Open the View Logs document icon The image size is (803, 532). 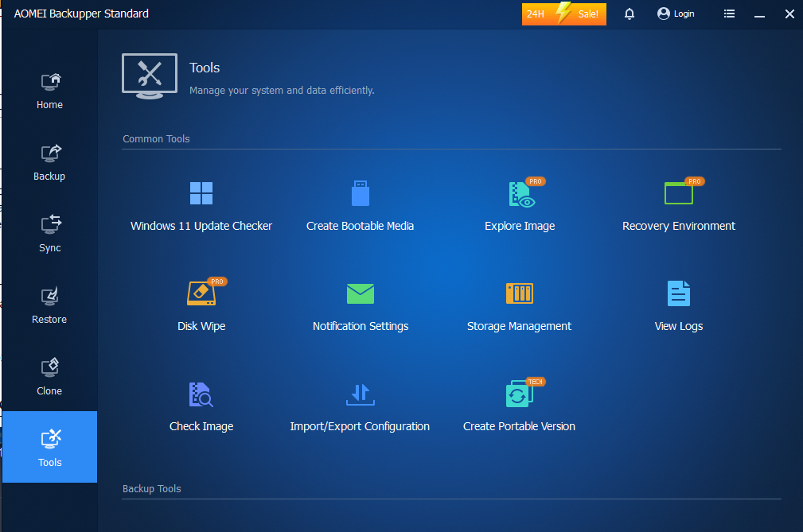tap(679, 293)
